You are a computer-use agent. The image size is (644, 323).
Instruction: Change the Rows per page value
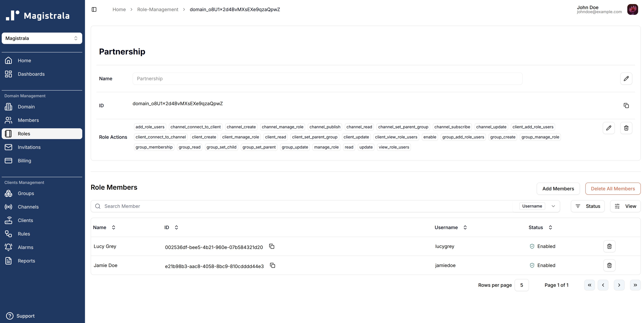[521, 285]
